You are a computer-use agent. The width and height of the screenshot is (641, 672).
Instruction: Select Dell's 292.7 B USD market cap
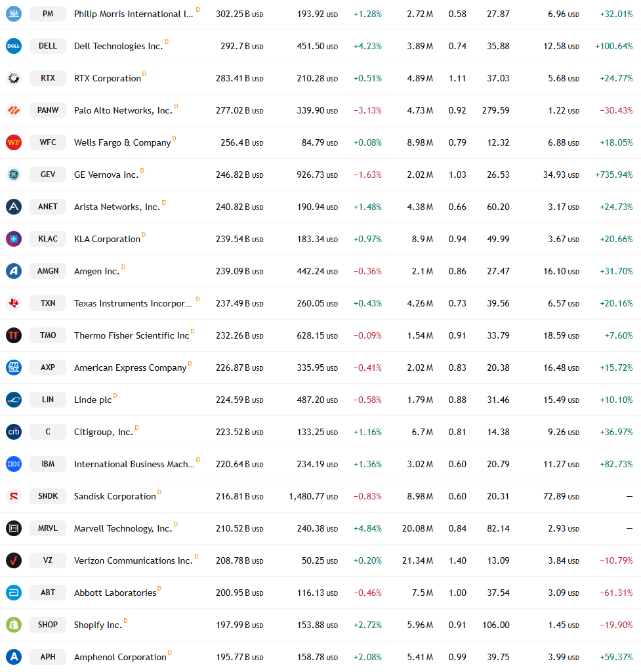242,47
